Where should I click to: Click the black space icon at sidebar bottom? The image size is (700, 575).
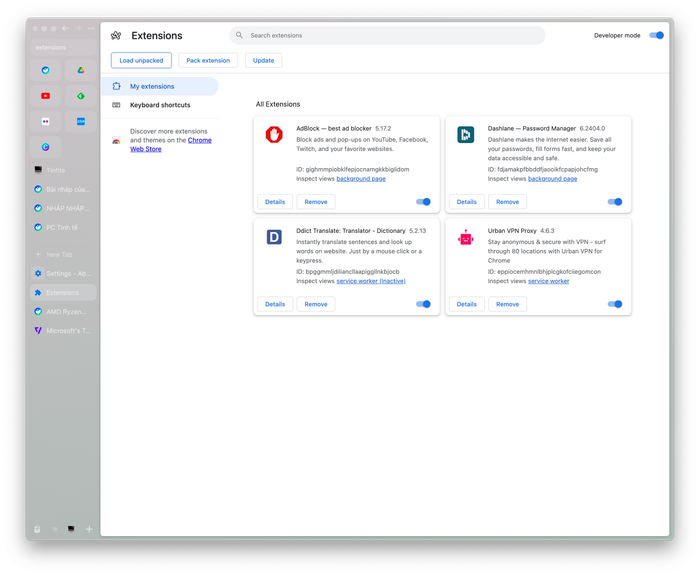point(71,529)
